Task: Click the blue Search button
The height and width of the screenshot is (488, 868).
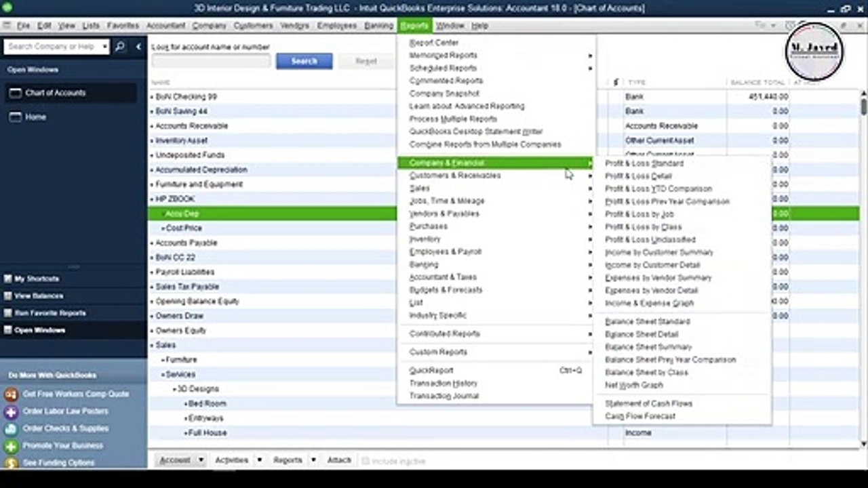Action: coord(304,61)
